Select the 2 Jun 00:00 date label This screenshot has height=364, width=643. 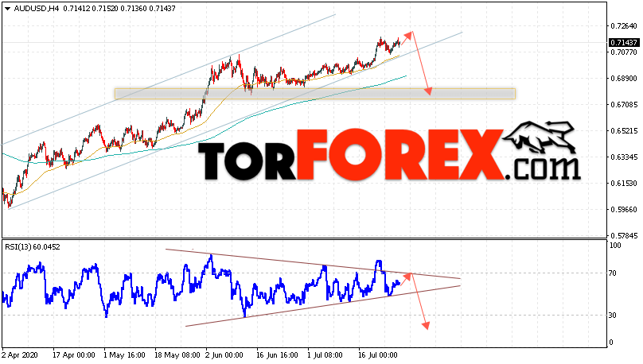click(224, 355)
